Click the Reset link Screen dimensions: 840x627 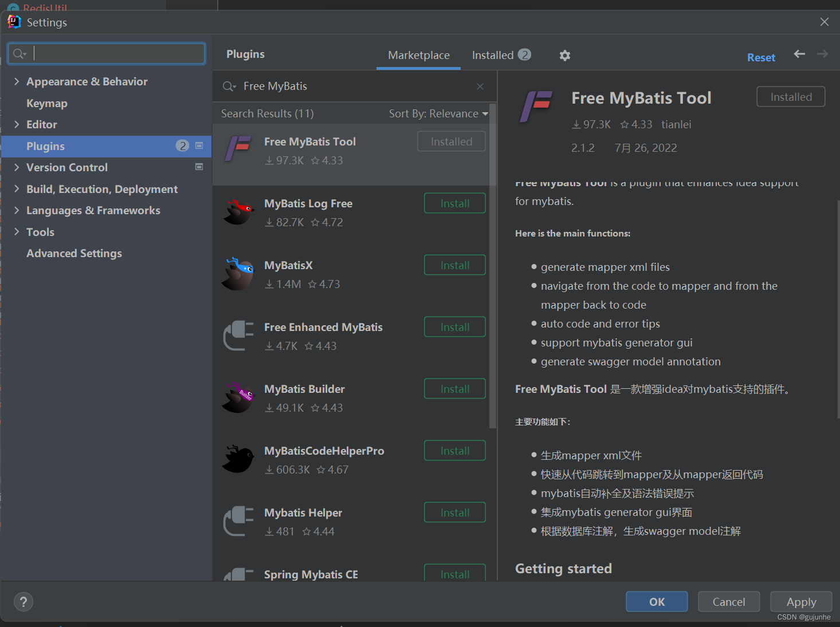pyautogui.click(x=761, y=57)
